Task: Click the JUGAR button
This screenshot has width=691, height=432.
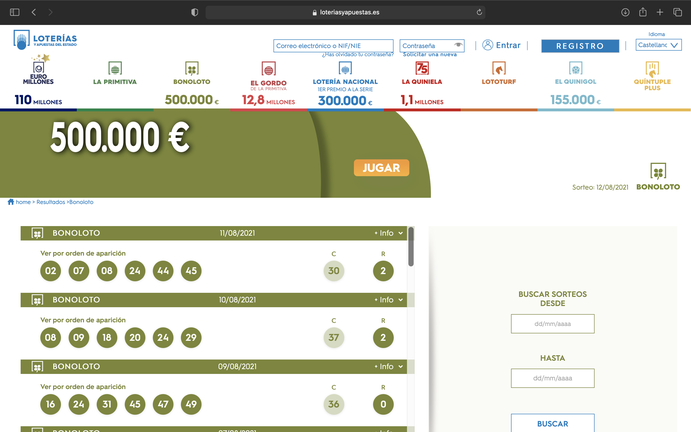Action: coord(381,168)
